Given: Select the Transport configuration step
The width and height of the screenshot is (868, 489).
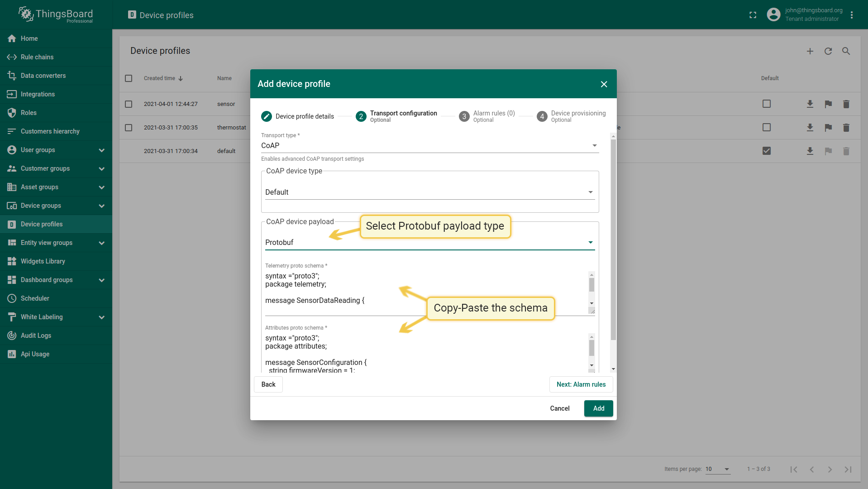Looking at the screenshot, I should 396,116.
